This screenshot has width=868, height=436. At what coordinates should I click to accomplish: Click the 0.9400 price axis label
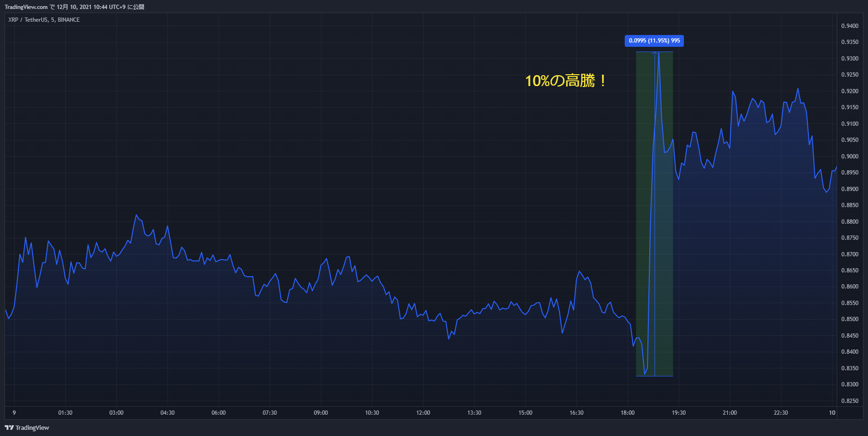850,26
